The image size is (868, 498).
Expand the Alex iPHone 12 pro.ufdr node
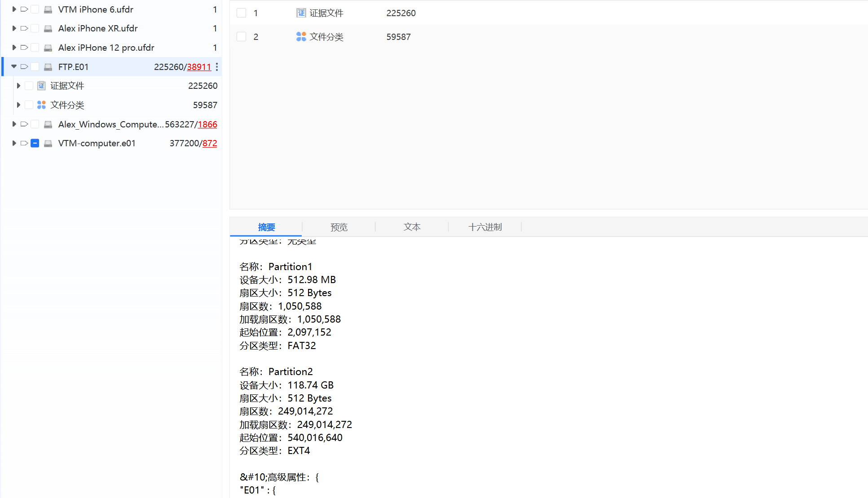pos(14,48)
